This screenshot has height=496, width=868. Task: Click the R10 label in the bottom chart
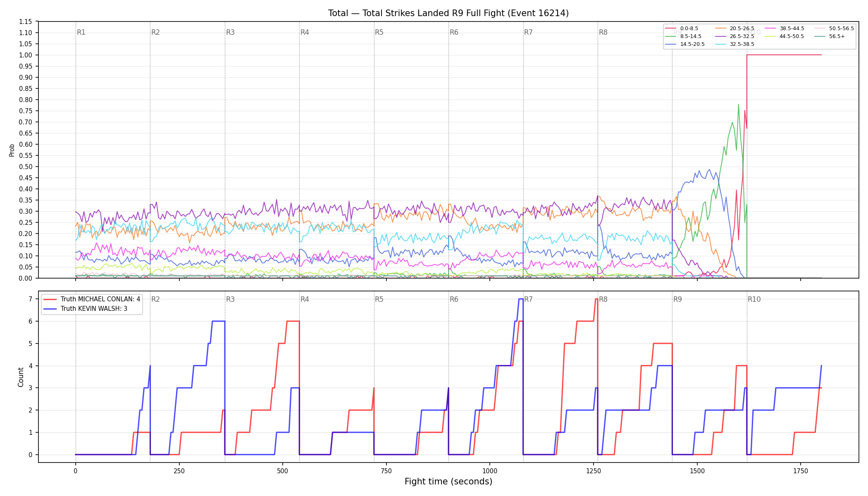tap(754, 299)
